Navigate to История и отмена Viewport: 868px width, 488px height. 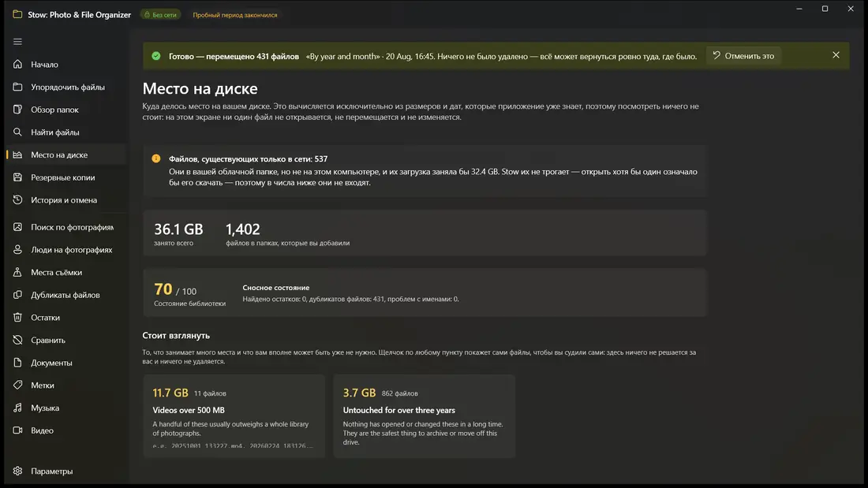tap(66, 199)
